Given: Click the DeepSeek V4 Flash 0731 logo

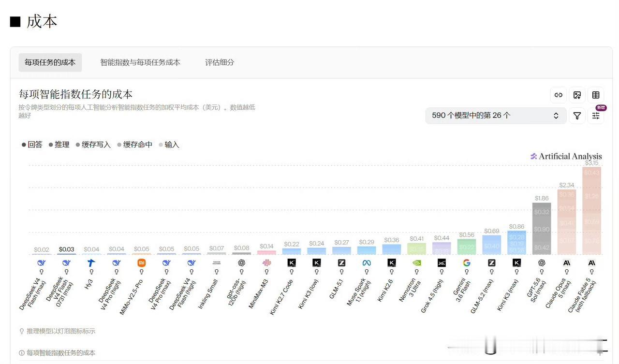Looking at the screenshot, I should [66, 263].
